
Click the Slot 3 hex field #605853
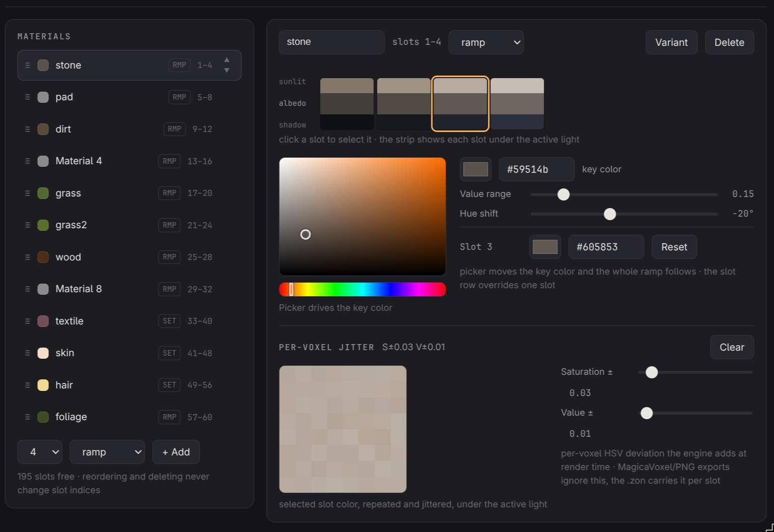pyautogui.click(x=606, y=247)
